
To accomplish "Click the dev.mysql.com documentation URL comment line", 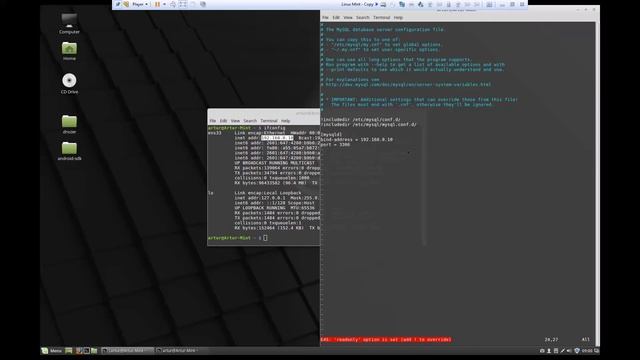I will [x=406, y=84].
